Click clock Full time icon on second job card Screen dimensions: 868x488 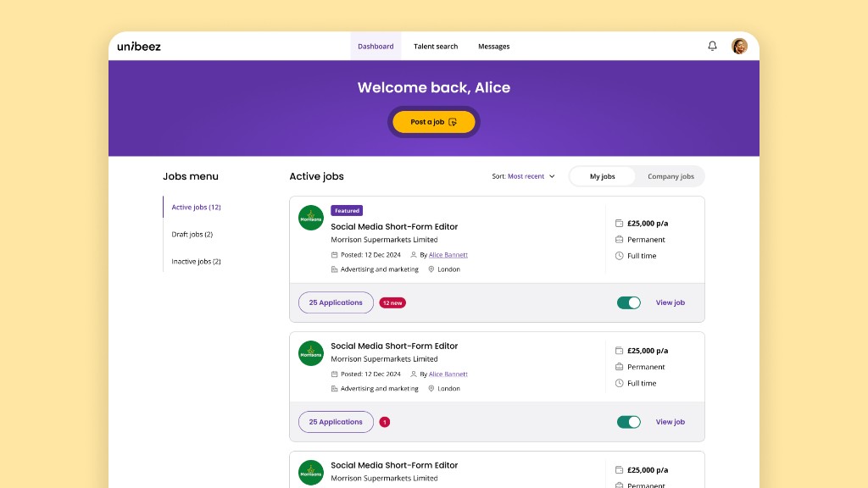pos(619,383)
